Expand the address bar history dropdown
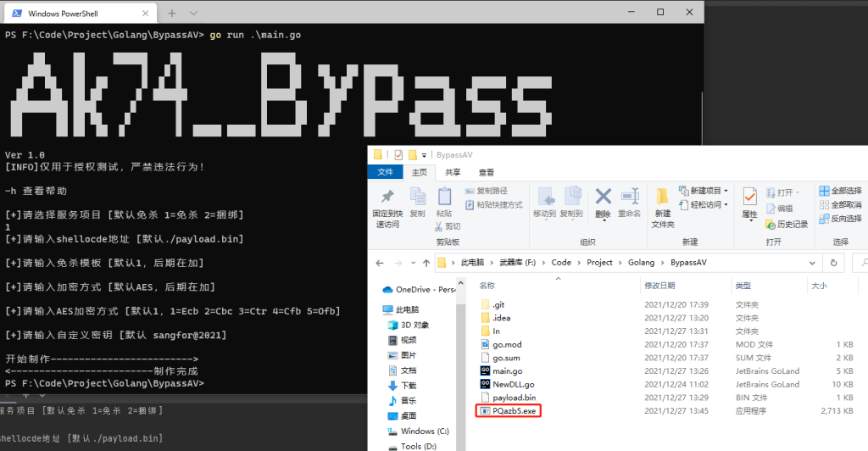The height and width of the screenshot is (451, 868). pyautogui.click(x=811, y=263)
